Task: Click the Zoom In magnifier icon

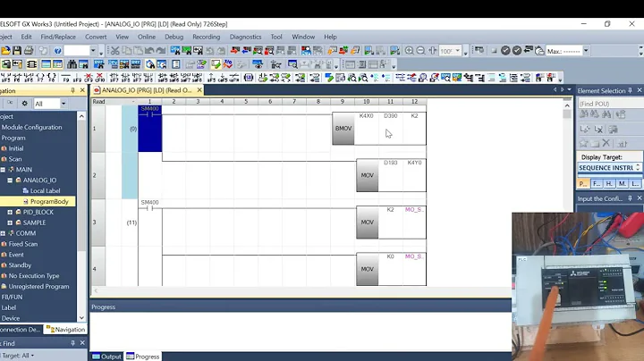Action: click(x=410, y=50)
